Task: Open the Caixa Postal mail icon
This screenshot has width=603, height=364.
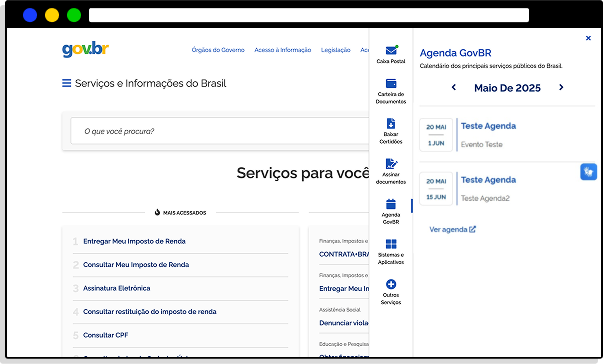Action: click(391, 50)
